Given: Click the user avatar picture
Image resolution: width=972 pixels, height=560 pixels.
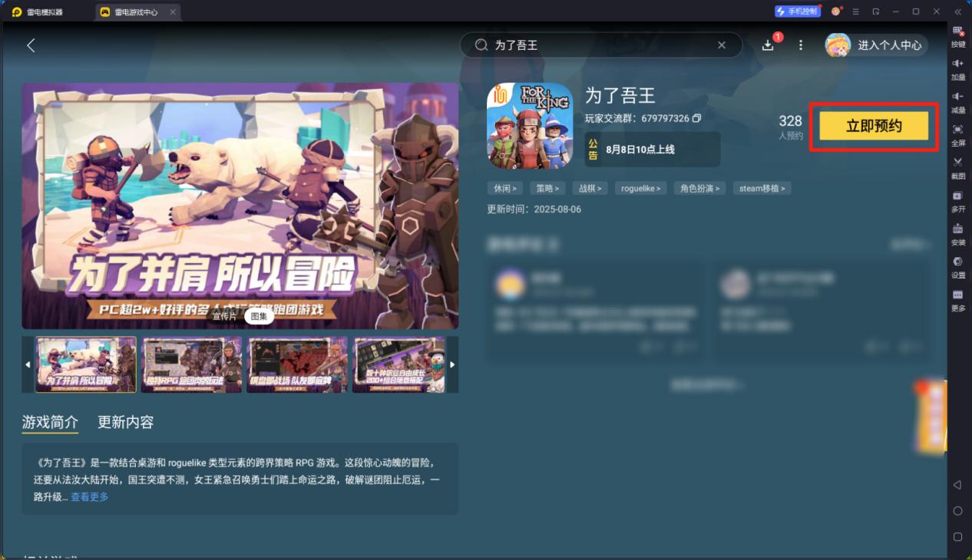Looking at the screenshot, I should [x=838, y=45].
